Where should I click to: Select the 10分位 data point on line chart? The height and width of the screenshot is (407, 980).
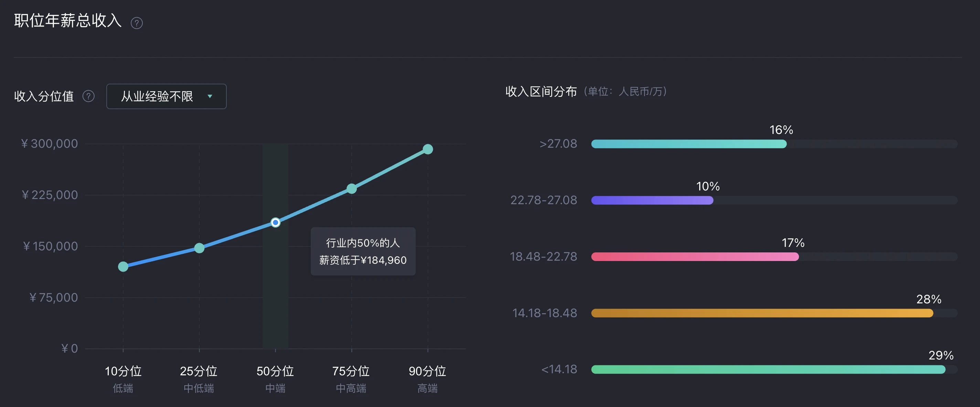(123, 267)
